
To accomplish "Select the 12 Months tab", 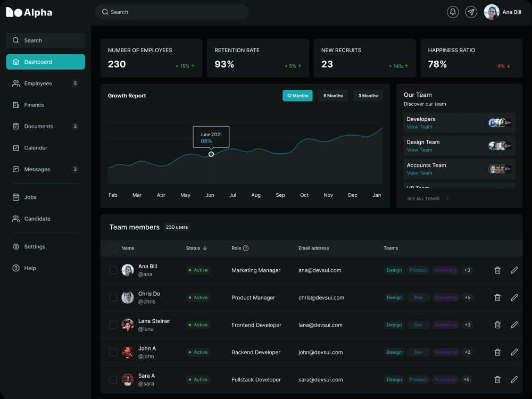I will pyautogui.click(x=297, y=96).
